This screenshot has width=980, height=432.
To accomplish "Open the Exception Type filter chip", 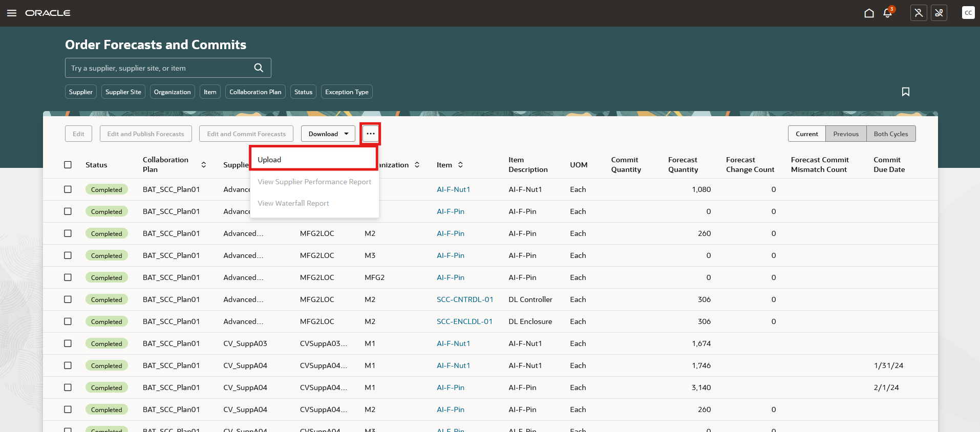I will pos(347,92).
